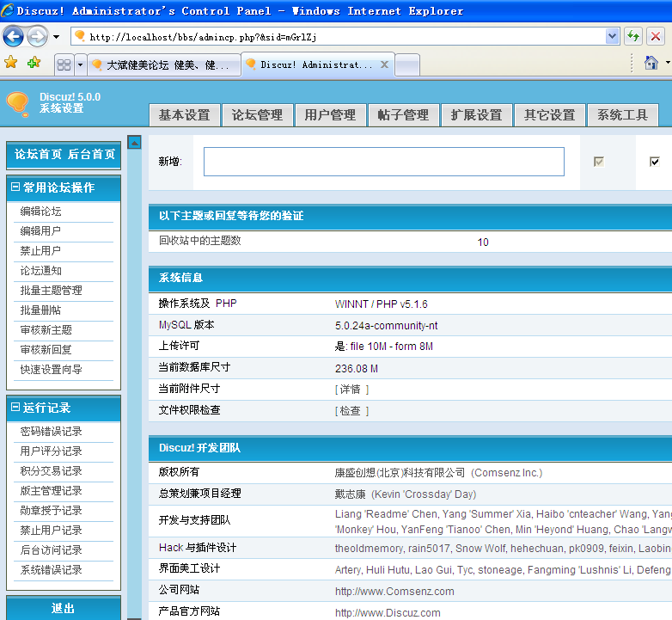Go to 论坛首页 link

tap(38, 154)
